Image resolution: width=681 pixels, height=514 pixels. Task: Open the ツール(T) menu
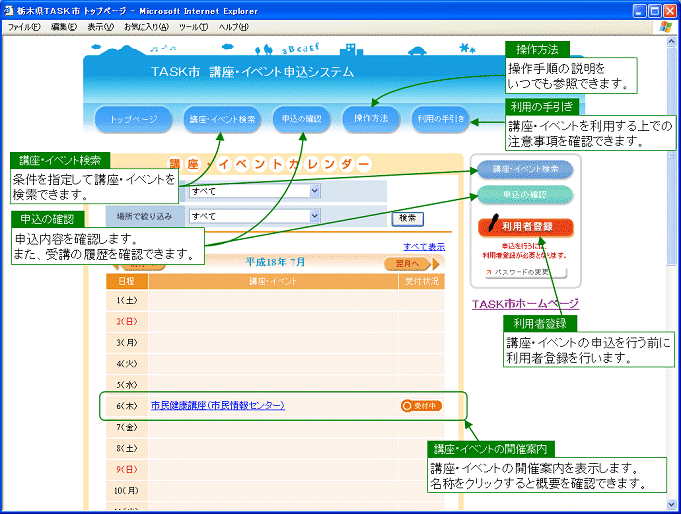point(193,27)
